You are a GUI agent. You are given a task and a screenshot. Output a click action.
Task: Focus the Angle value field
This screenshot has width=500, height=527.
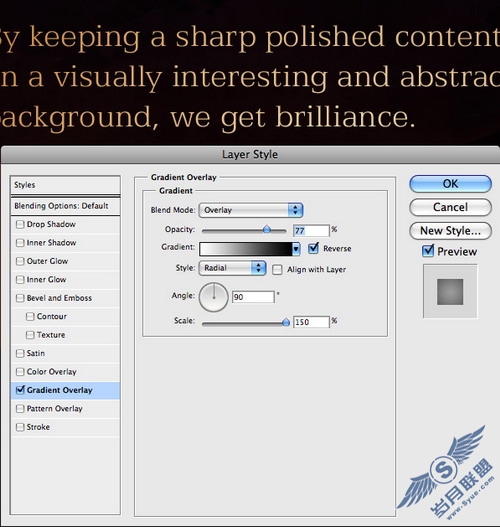(x=253, y=297)
